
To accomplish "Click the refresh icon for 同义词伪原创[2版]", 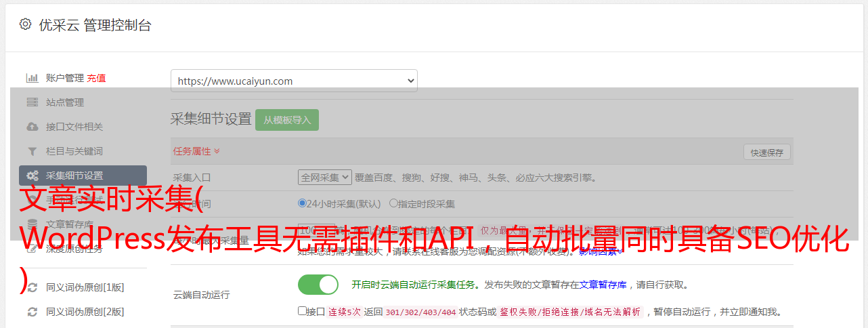I will coord(32,312).
